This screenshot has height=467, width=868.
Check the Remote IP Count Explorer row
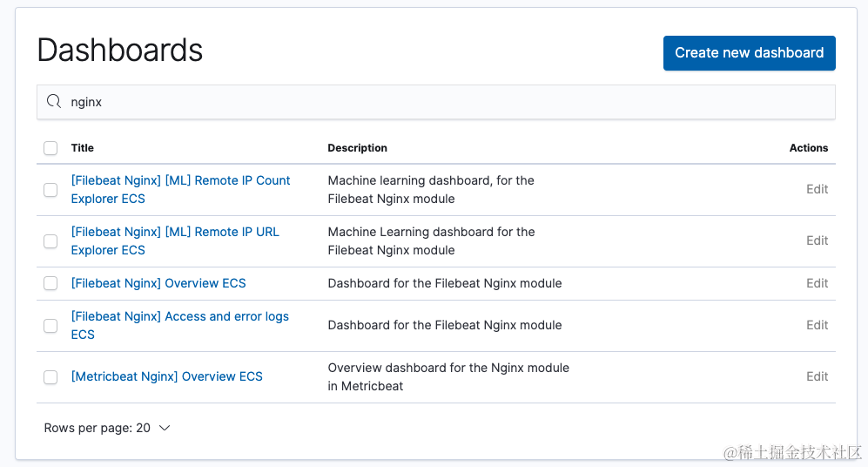50,190
